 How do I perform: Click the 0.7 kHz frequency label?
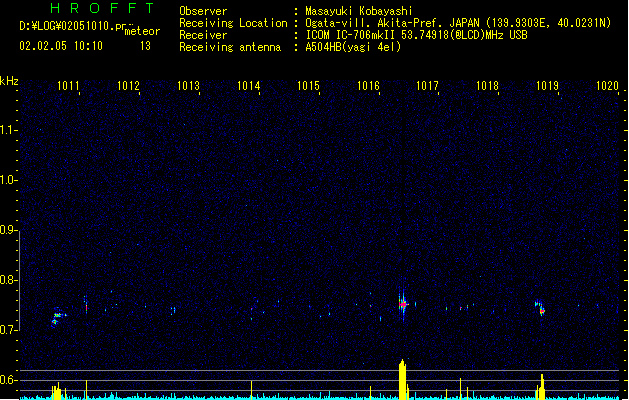pos(7,330)
